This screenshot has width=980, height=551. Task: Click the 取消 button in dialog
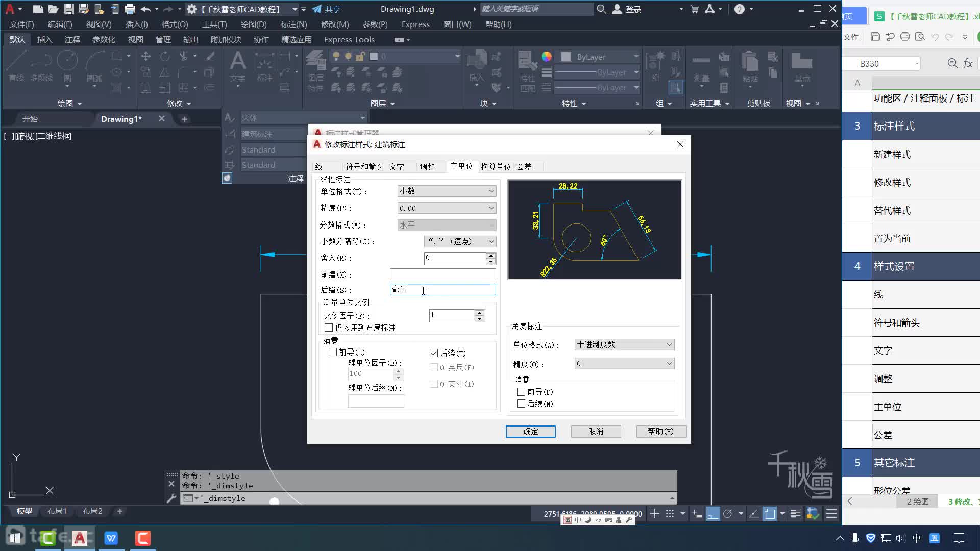coord(596,432)
